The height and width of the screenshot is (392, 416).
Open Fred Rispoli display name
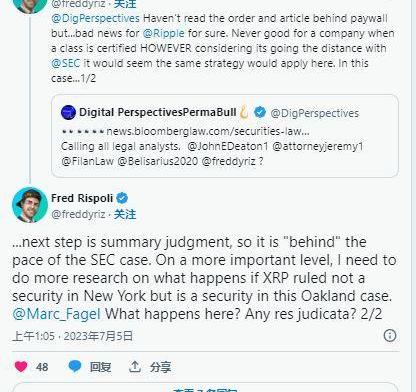tap(82, 198)
